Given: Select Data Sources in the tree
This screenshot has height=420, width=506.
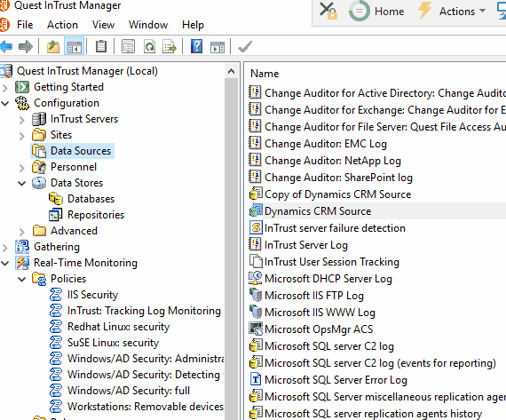Looking at the screenshot, I should (x=81, y=151).
